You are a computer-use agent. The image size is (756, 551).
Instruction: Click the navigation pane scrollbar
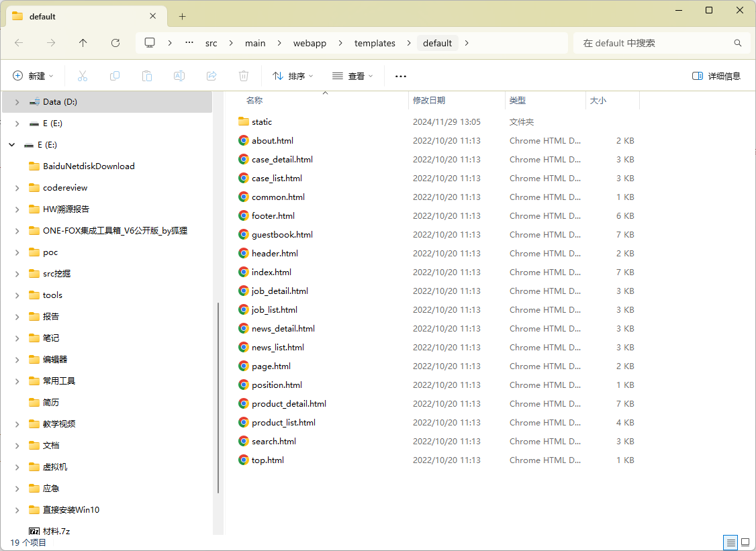218,398
